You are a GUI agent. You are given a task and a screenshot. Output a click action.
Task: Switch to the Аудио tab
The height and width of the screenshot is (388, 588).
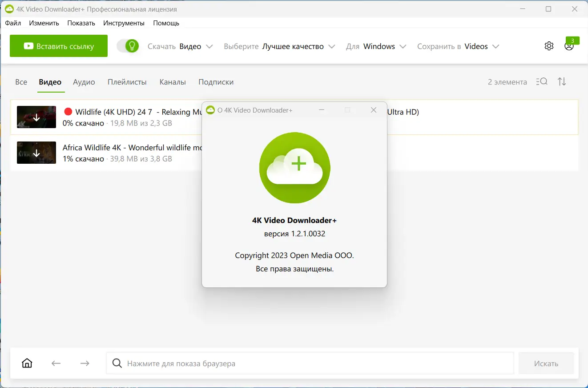point(84,82)
